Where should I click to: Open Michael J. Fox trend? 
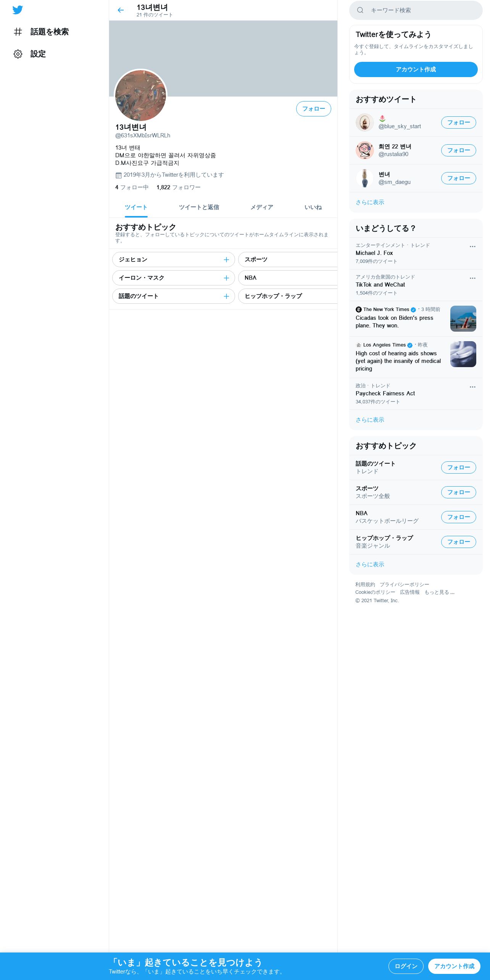[416, 253]
